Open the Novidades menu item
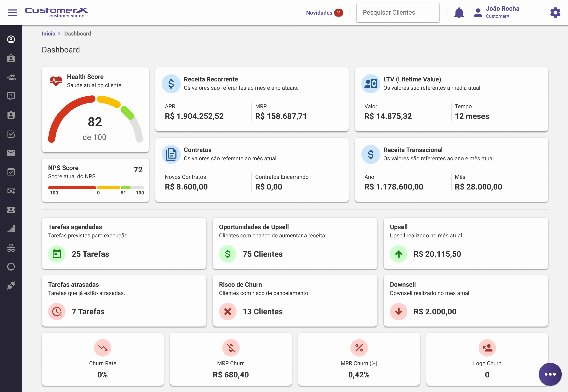The width and height of the screenshot is (568, 392). pos(319,13)
